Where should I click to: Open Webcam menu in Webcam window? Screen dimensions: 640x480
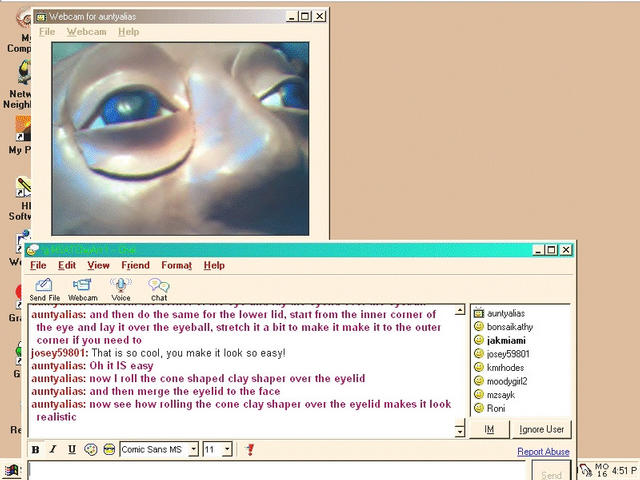(x=87, y=32)
